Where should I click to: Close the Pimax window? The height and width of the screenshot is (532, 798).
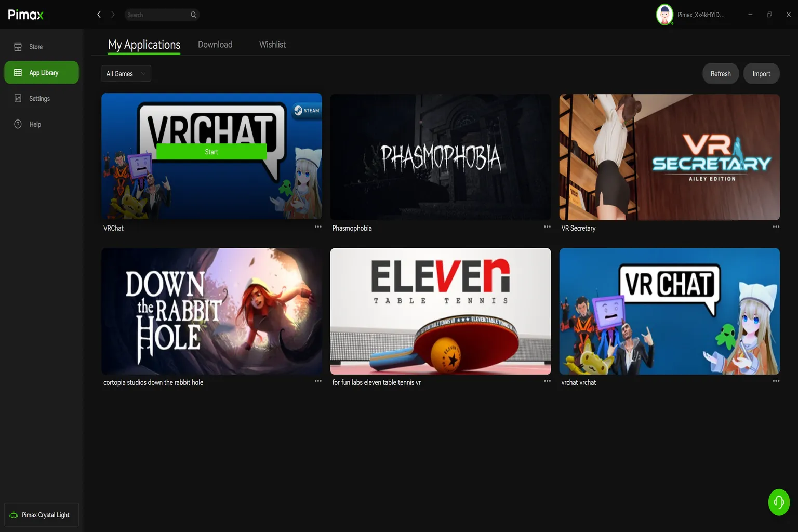[789, 15]
